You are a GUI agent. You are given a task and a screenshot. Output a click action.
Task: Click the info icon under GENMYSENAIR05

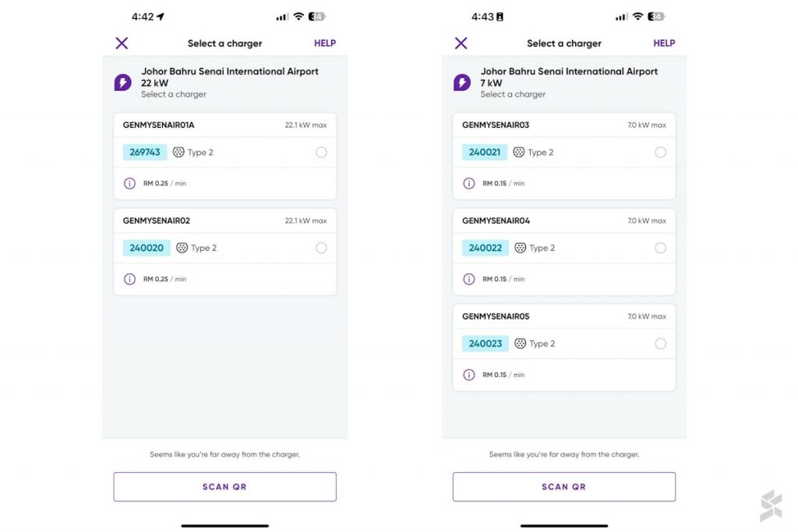pyautogui.click(x=469, y=375)
